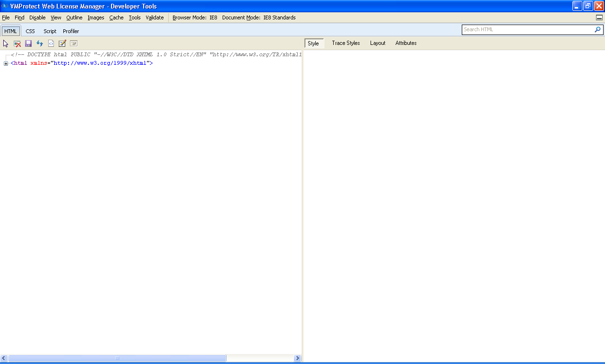Click the horizontal scrollbar thumb
Viewport: 605px width, 364px height.
pyautogui.click(x=117, y=358)
